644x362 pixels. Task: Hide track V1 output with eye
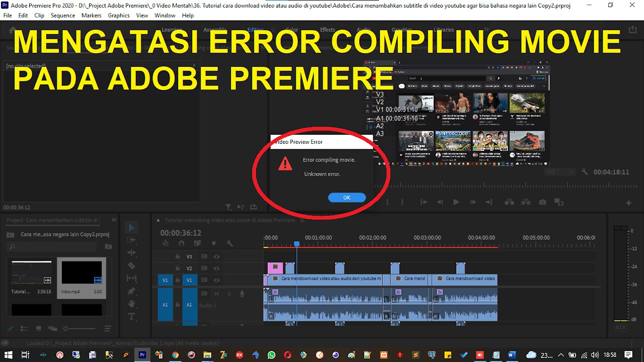tap(217, 281)
